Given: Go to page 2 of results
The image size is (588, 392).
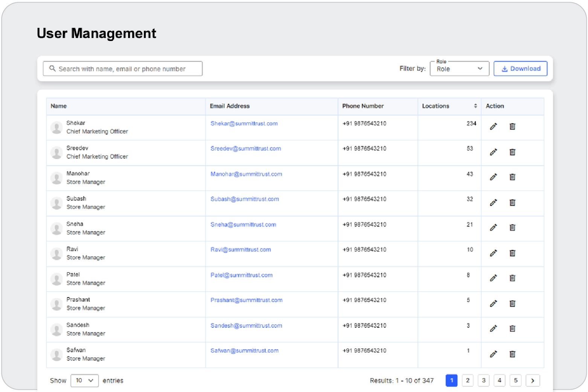Looking at the screenshot, I should (468, 380).
